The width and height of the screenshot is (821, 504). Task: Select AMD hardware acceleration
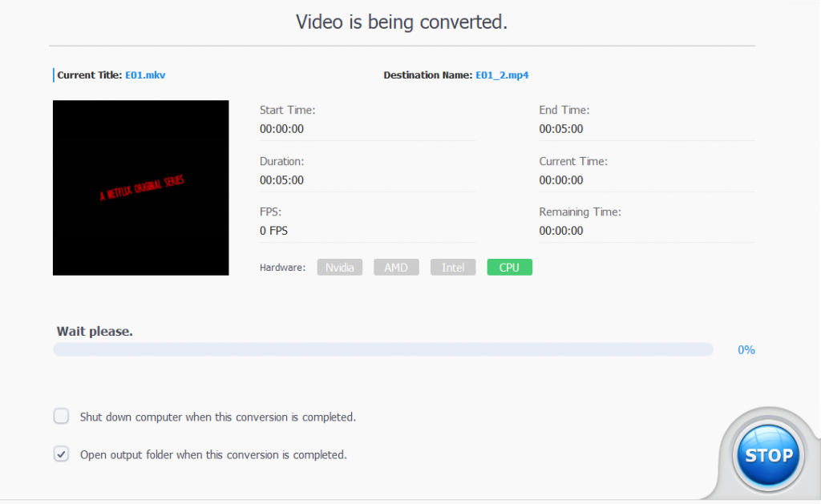pyautogui.click(x=396, y=268)
